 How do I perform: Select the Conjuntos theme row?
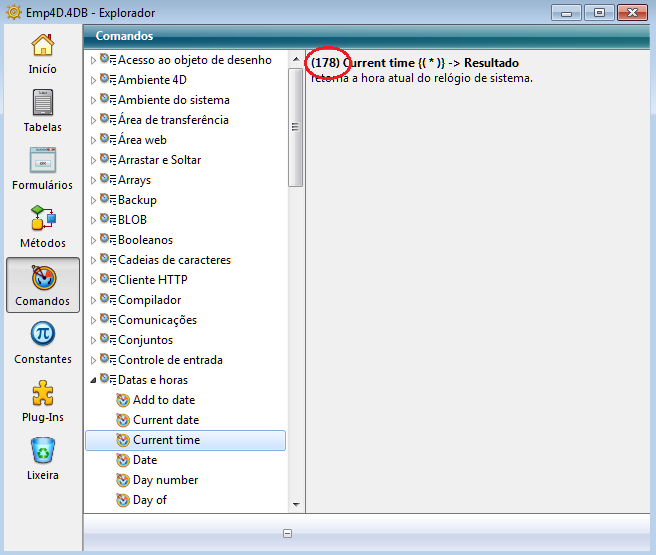click(145, 340)
